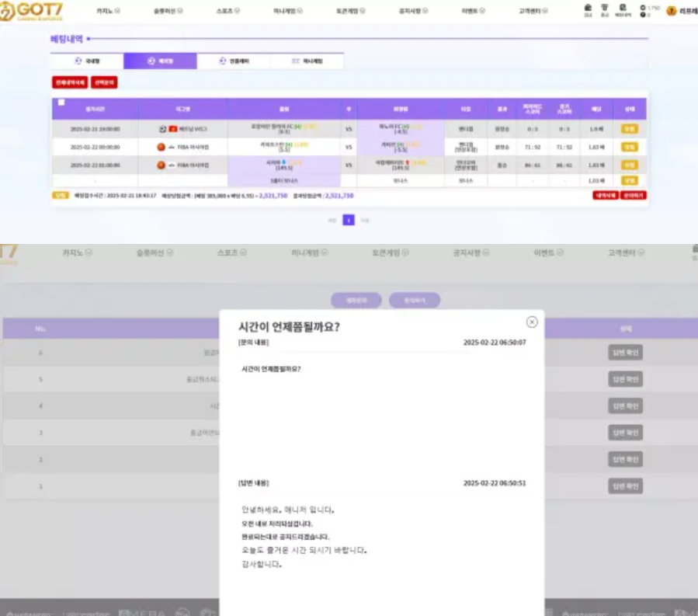Open the deposit icon in top-right header
The image size is (698, 616).
tap(587, 9)
